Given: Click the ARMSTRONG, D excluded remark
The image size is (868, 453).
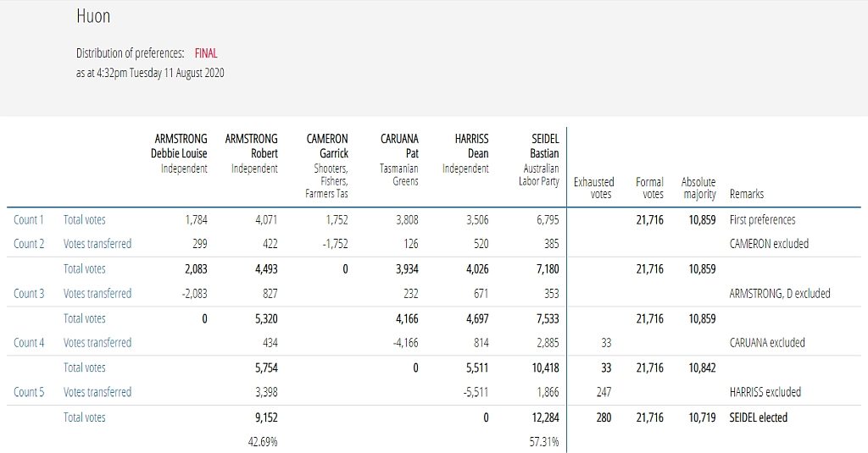Looking at the screenshot, I should point(780,294).
